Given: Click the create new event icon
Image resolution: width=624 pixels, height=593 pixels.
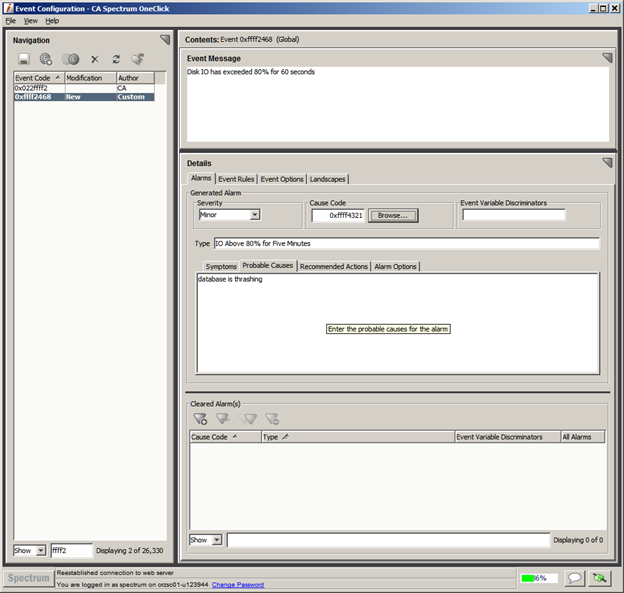Looking at the screenshot, I should click(46, 59).
